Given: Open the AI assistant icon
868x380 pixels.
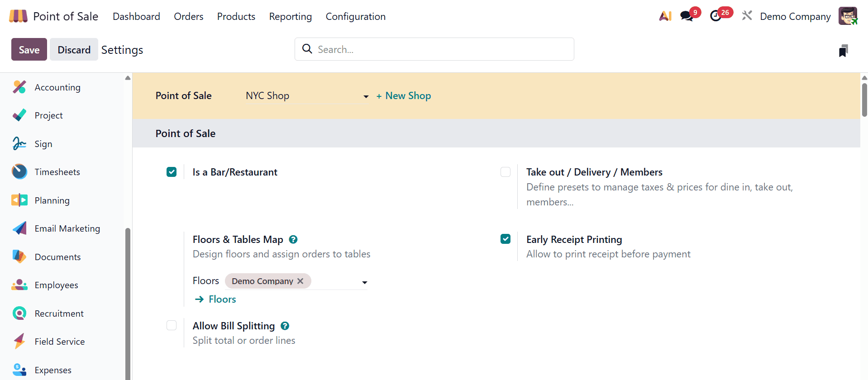Looking at the screenshot, I should tap(665, 16).
